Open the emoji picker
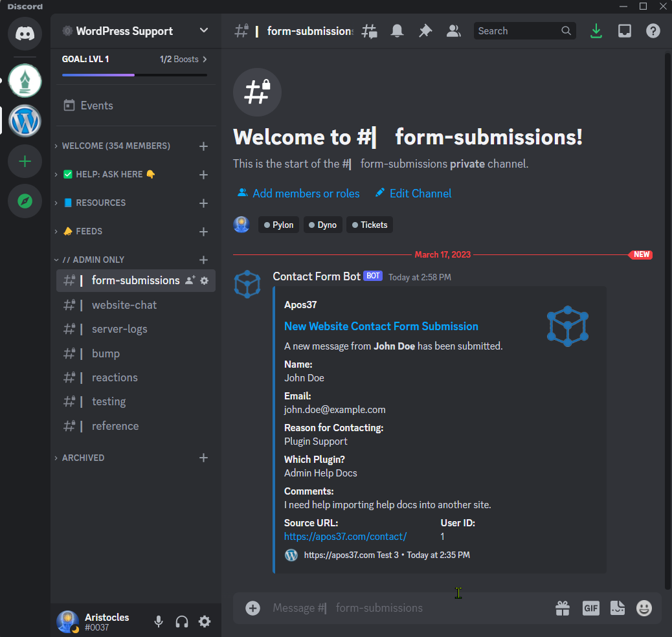672x637 pixels. pyautogui.click(x=644, y=608)
